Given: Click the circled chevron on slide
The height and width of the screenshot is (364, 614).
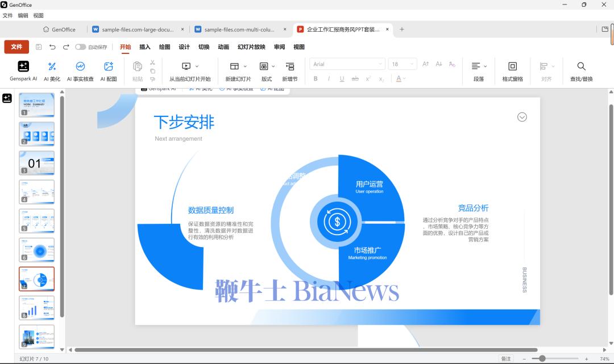Looking at the screenshot, I should click(x=522, y=117).
